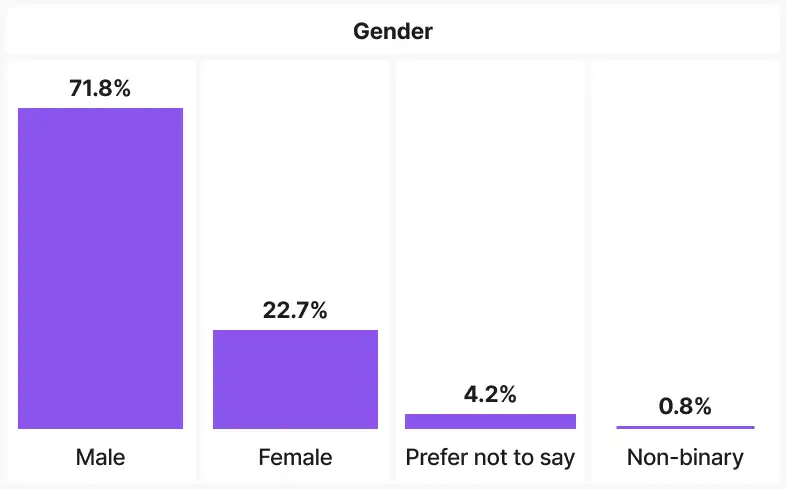
Task: Click the Gender chart title
Action: click(x=392, y=31)
